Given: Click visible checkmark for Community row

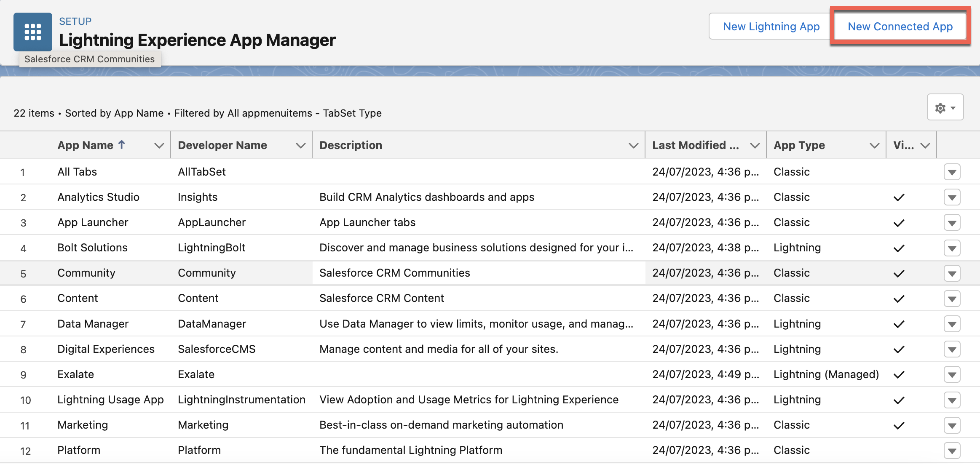Looking at the screenshot, I should [899, 274].
